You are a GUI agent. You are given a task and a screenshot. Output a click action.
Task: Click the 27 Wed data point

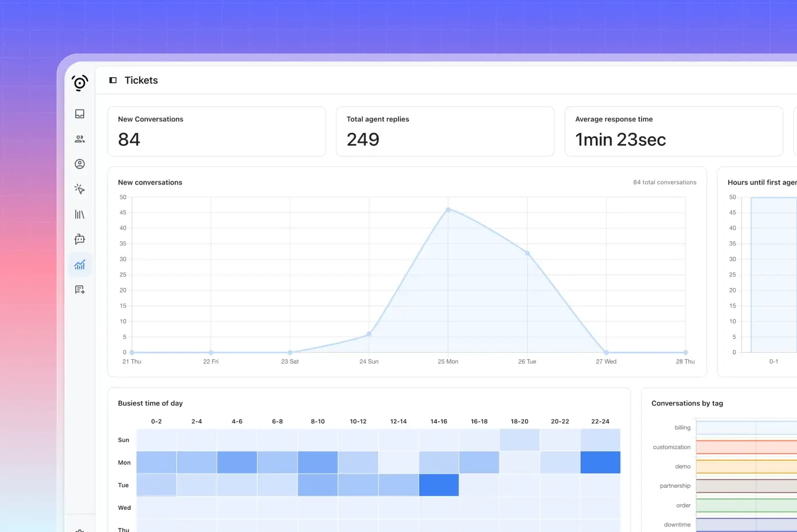click(606, 352)
